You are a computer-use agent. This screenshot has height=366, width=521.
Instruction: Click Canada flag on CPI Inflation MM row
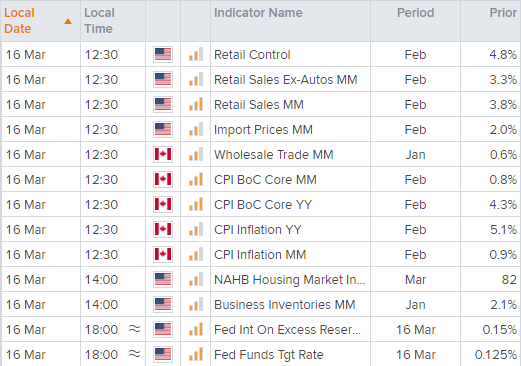[163, 254]
